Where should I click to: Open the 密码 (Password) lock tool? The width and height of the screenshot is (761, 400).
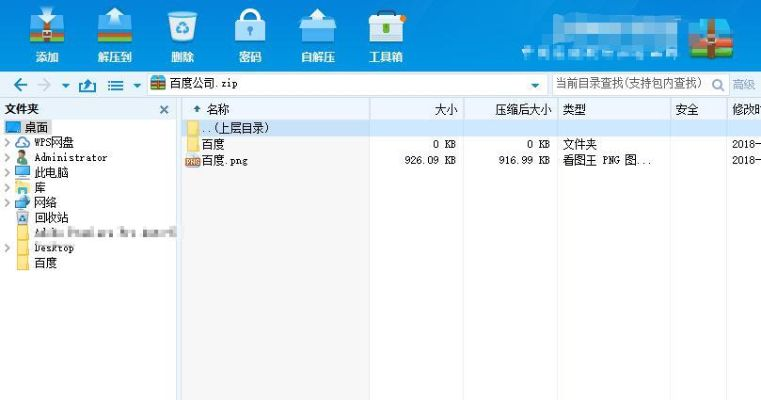pos(250,27)
